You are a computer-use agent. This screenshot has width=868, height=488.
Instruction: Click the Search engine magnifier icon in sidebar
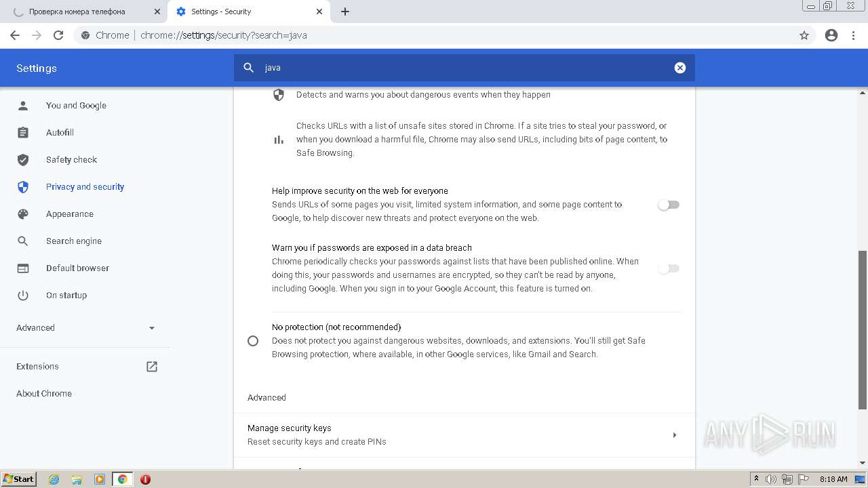click(23, 241)
